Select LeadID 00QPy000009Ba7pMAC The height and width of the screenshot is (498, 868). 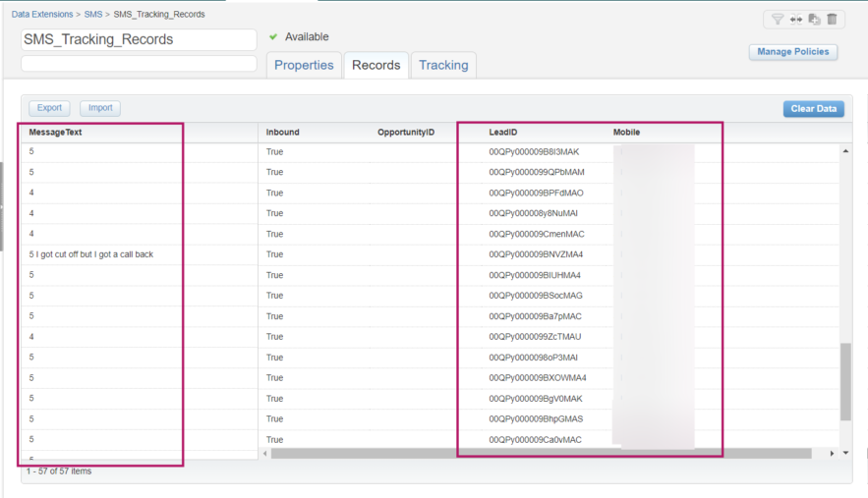click(535, 316)
